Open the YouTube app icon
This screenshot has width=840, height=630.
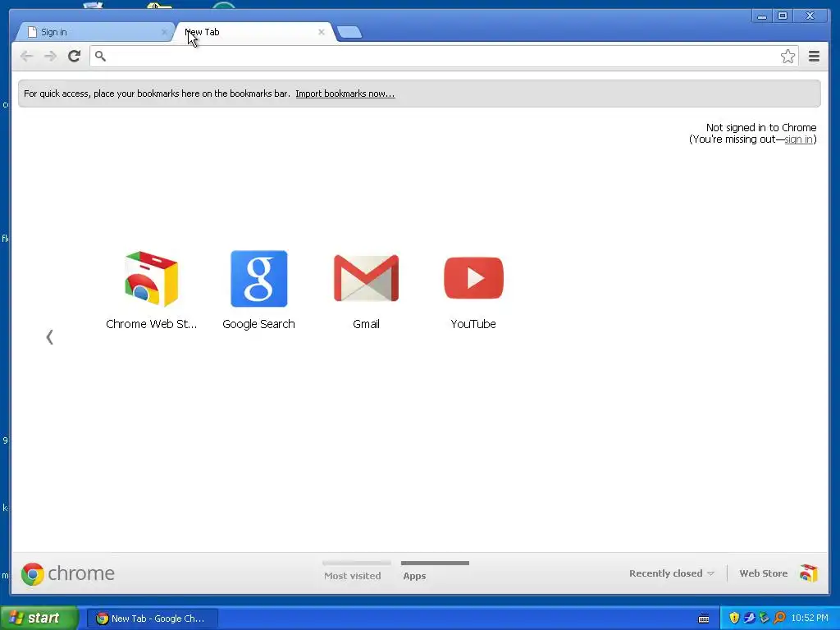tap(473, 278)
